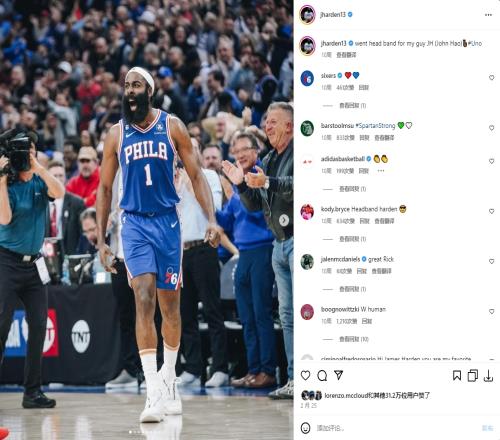Download the post with the download arrow icon
Screen dimensions: 500x440
tap(488, 376)
